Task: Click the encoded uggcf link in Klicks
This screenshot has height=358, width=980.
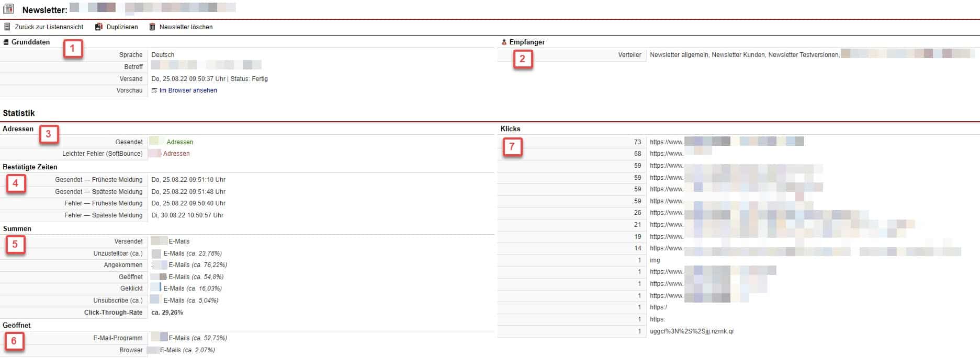Action: click(x=692, y=331)
